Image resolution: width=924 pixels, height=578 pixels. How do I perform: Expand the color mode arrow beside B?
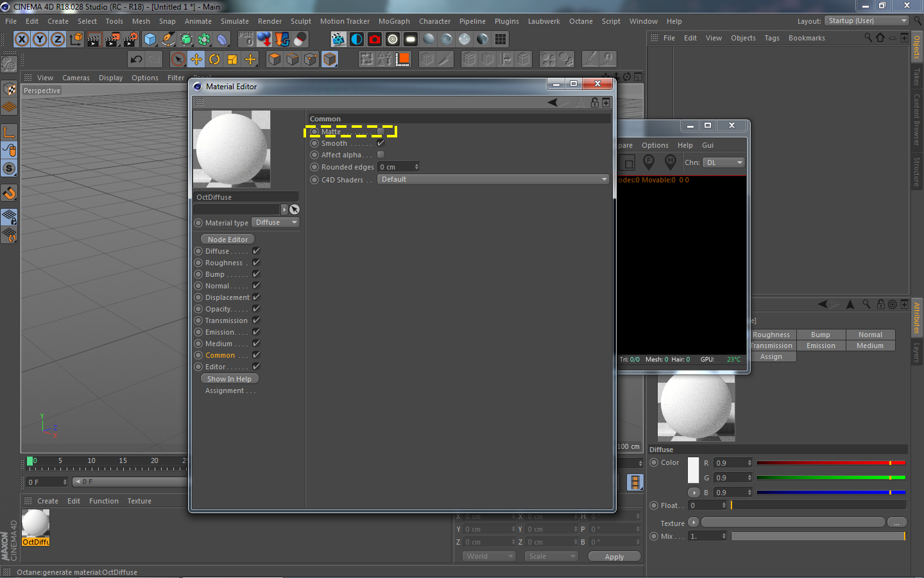694,493
